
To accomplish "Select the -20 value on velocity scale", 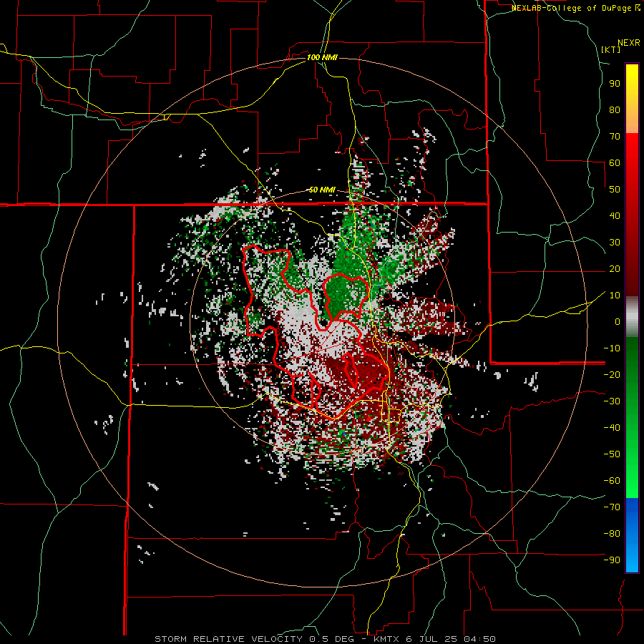I will (x=612, y=375).
